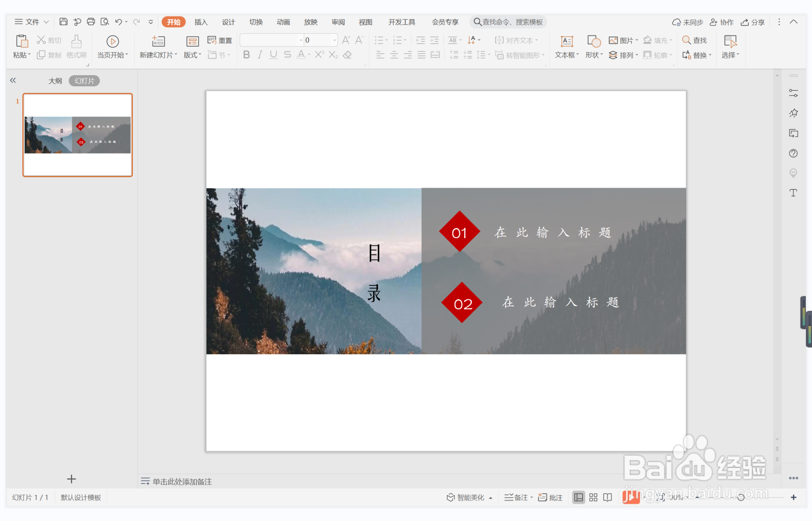Click the Paste clipboard icon
The image size is (812, 521).
pyautogui.click(x=22, y=41)
